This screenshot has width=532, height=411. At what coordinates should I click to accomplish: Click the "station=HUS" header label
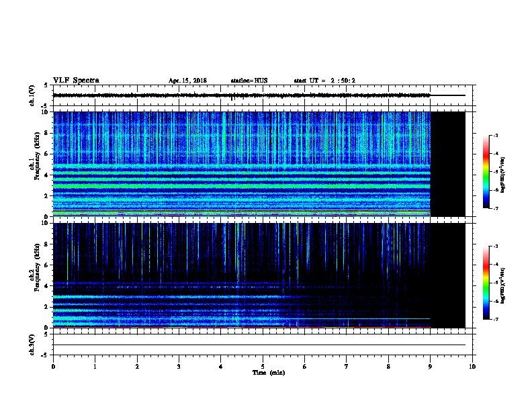point(249,81)
